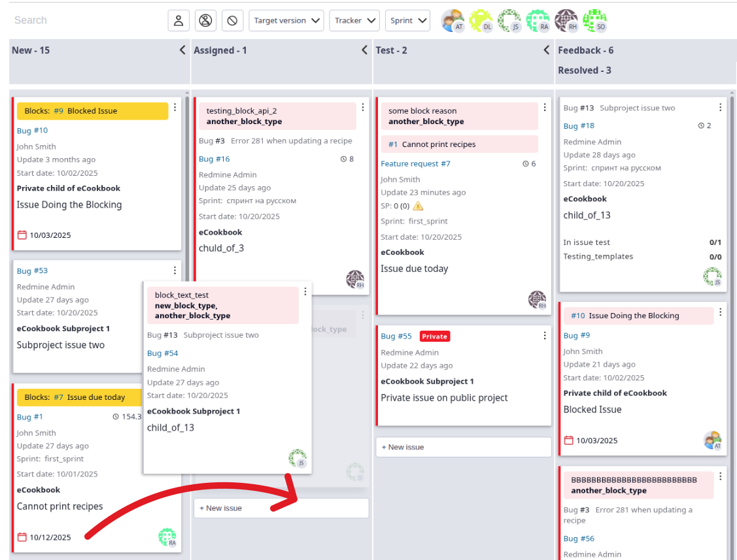Screen dimensions: 737x560
Task: Collapse the New column
Action: tap(182, 50)
